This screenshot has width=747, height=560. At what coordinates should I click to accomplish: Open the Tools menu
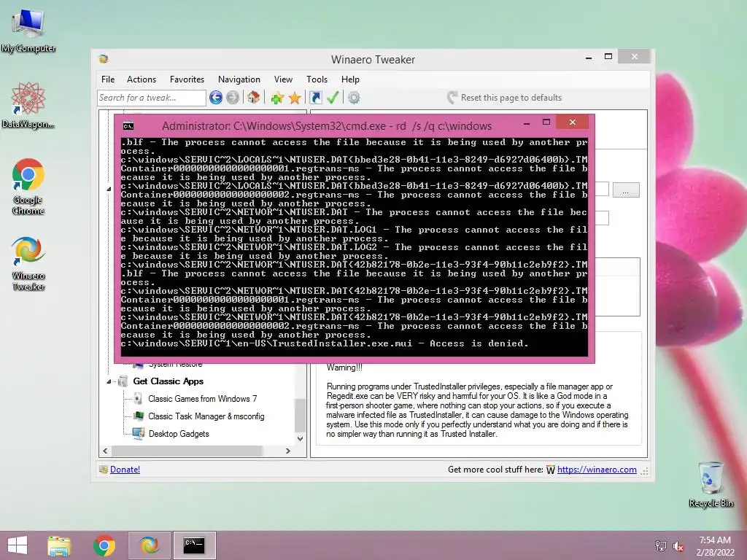317,79
